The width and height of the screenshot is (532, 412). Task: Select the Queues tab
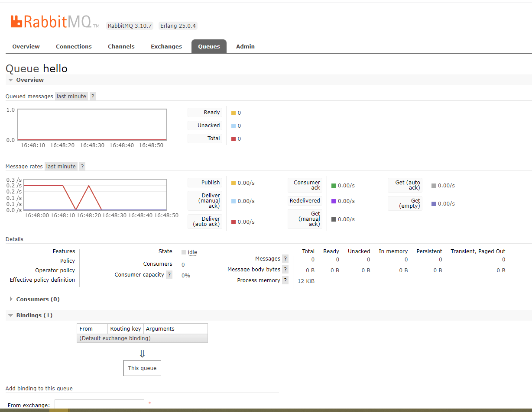(209, 46)
